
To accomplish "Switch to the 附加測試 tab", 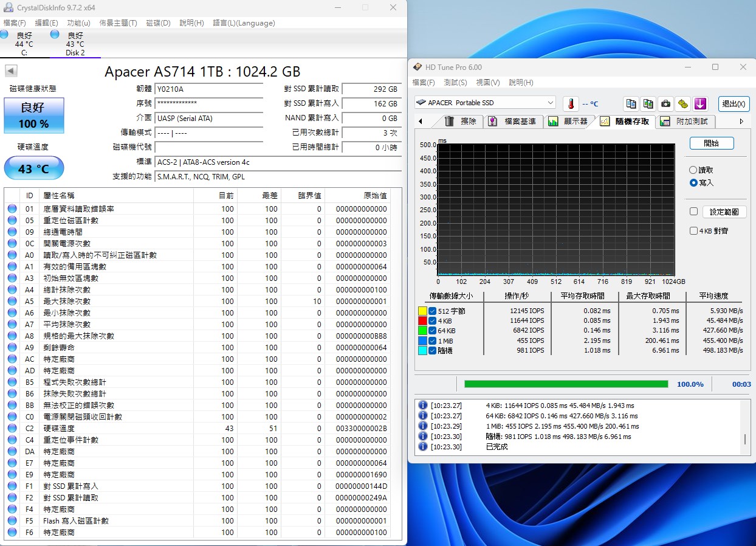I will (692, 121).
